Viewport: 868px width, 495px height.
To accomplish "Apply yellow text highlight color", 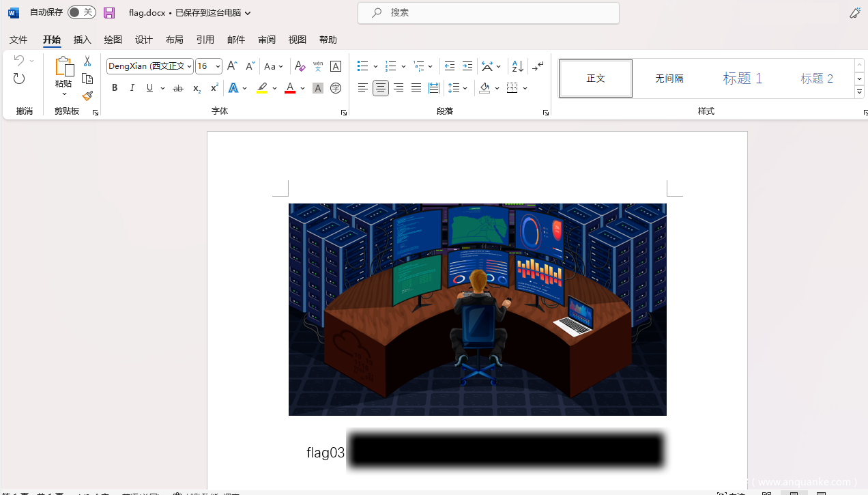I will pos(262,88).
